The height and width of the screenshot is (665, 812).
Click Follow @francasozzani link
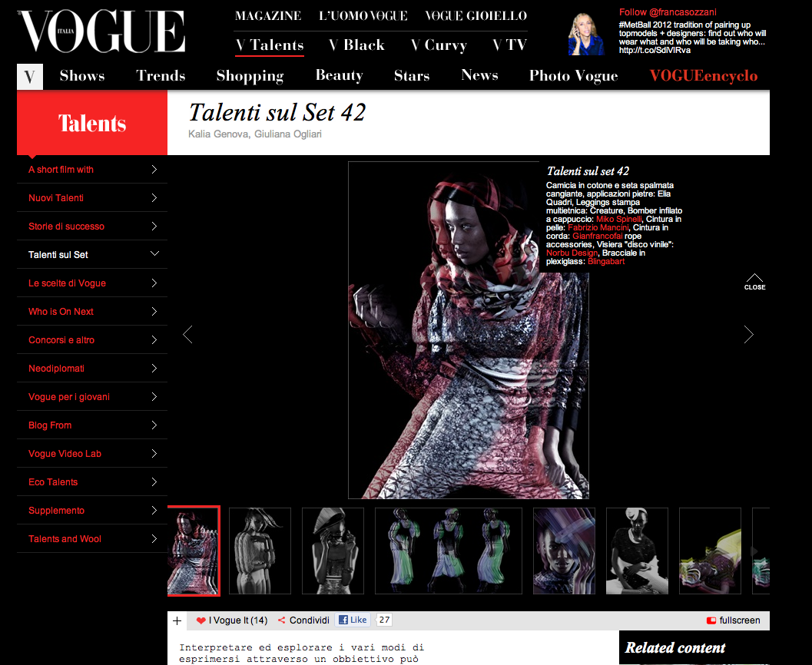click(x=668, y=12)
